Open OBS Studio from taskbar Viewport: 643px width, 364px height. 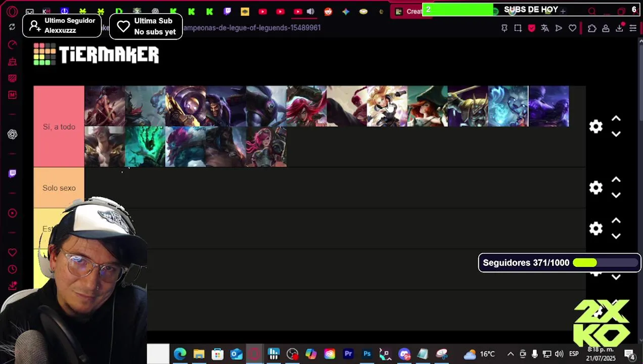tap(292, 354)
